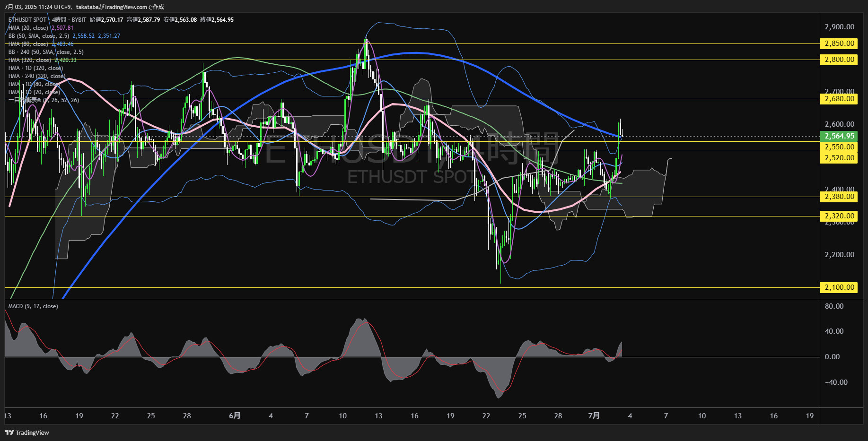Click the 40.00 MACD axis label
The width and height of the screenshot is (868, 441).
point(834,331)
